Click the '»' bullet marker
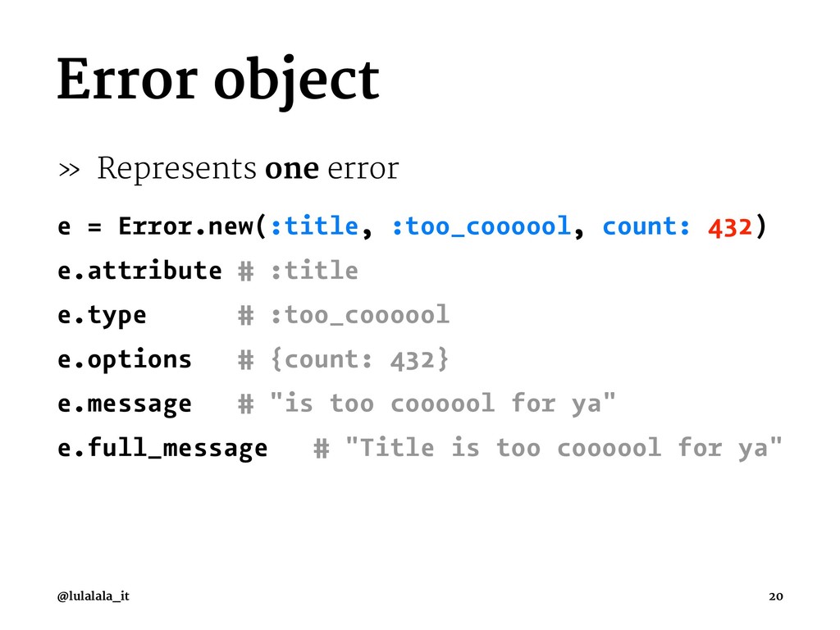 pos(69,171)
